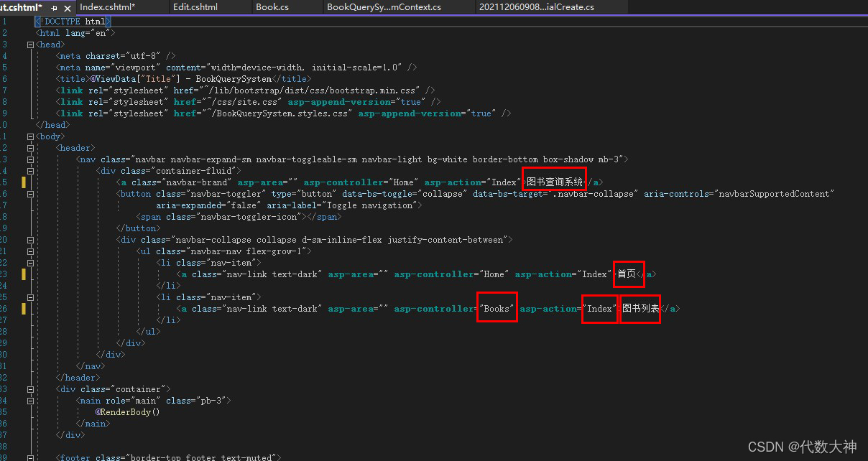Collapse the <head> block fold marker
The width and height of the screenshot is (868, 461).
click(30, 45)
